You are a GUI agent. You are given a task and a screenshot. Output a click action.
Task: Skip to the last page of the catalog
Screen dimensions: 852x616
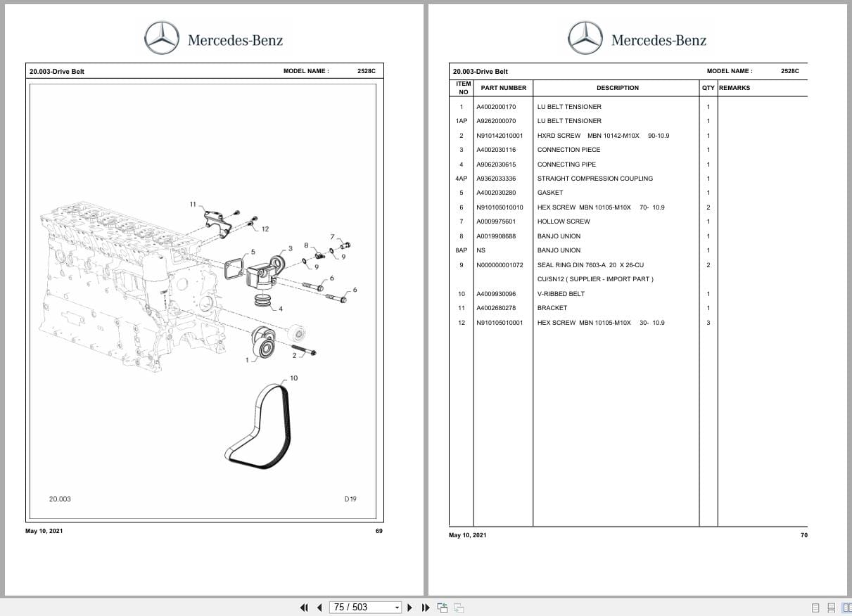426,607
